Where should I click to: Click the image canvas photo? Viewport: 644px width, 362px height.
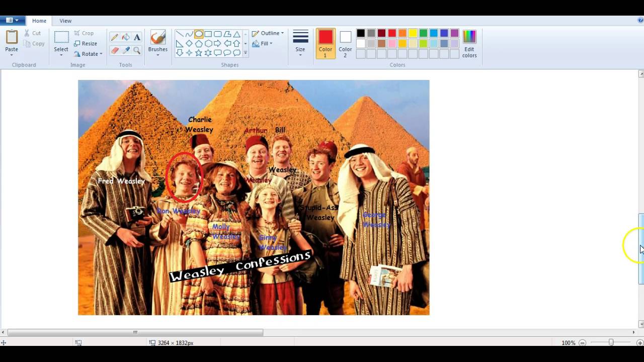coord(254,198)
